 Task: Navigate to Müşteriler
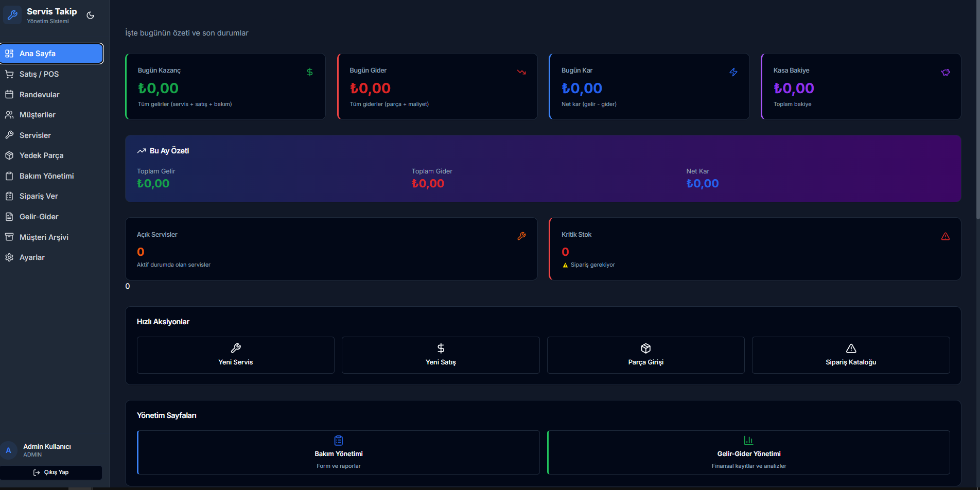[x=51, y=115]
